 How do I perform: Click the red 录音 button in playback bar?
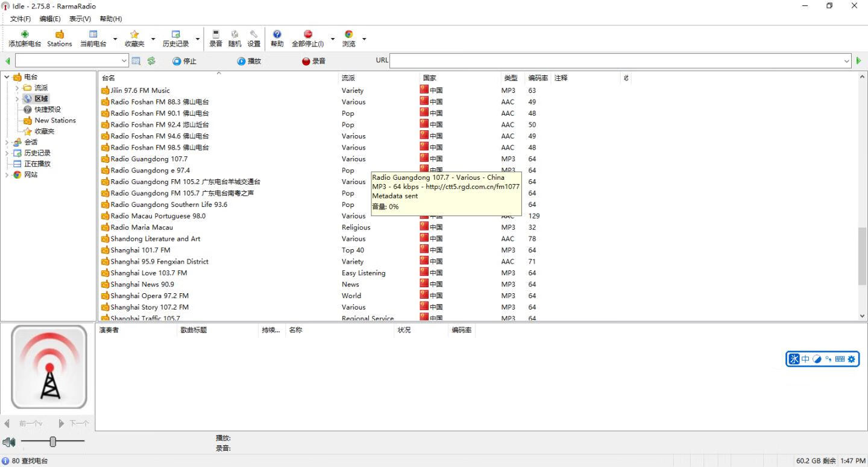(314, 61)
